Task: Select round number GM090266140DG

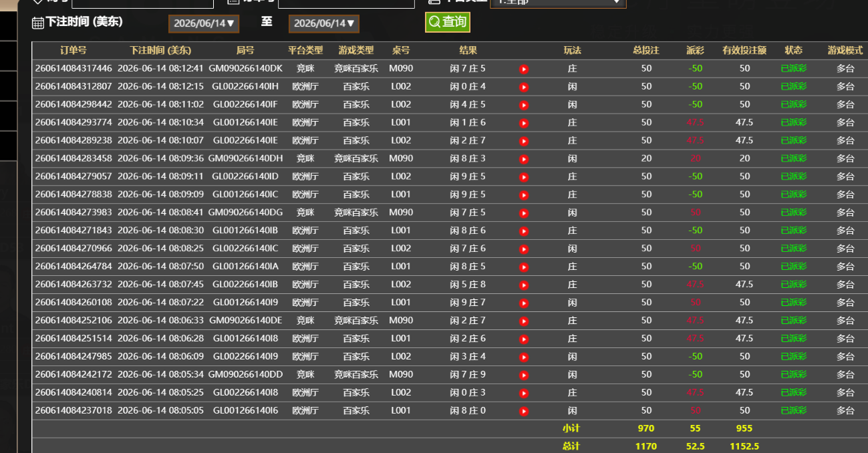Action: click(245, 212)
